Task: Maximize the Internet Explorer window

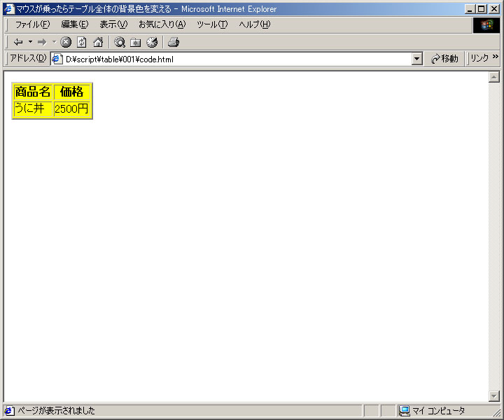Action: tap(481, 9)
